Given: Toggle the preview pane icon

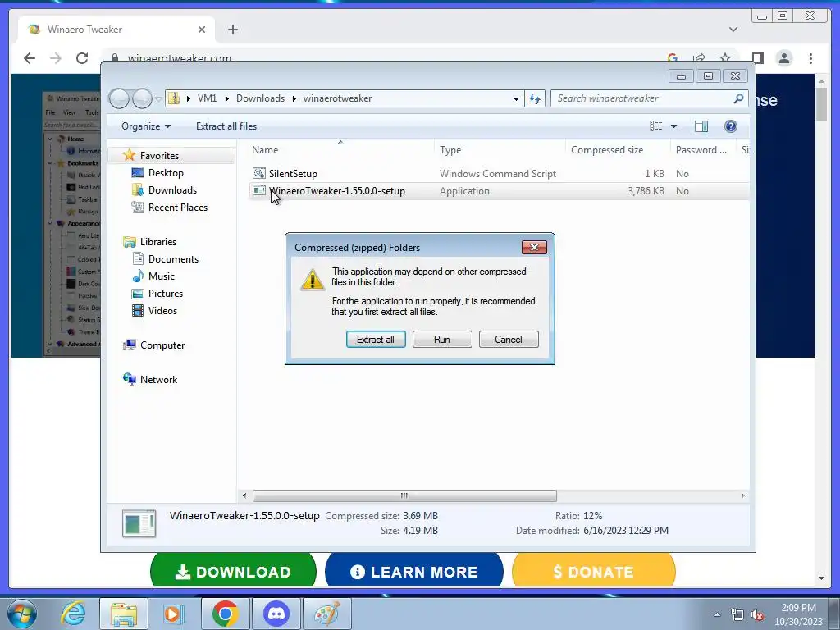Looking at the screenshot, I should click(701, 126).
